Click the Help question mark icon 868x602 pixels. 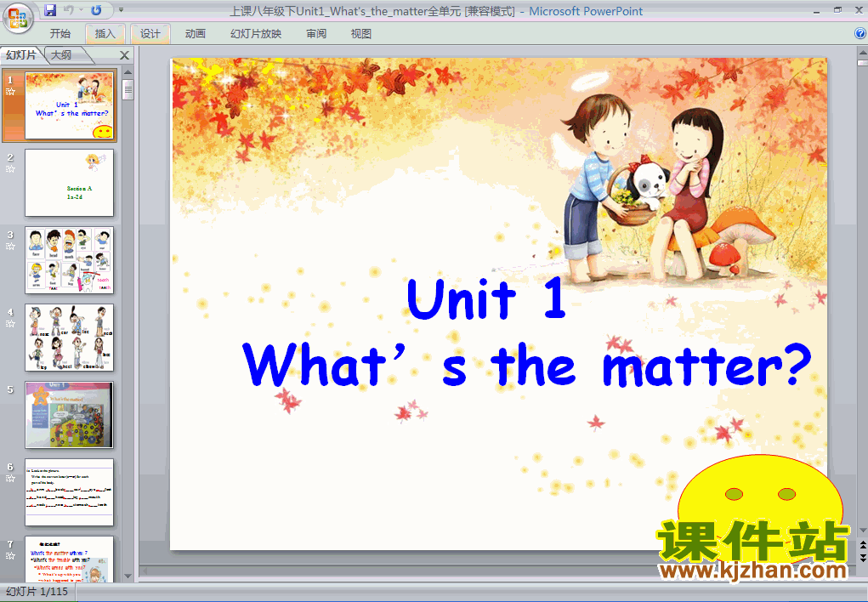point(859,33)
